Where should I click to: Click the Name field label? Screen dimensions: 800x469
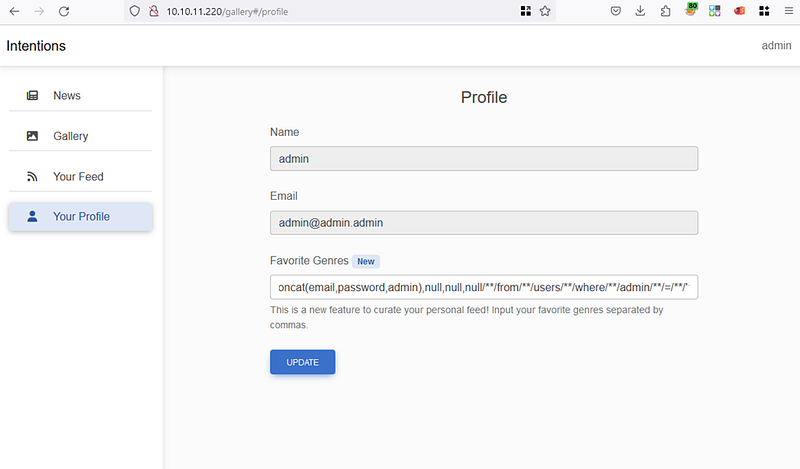(x=285, y=132)
